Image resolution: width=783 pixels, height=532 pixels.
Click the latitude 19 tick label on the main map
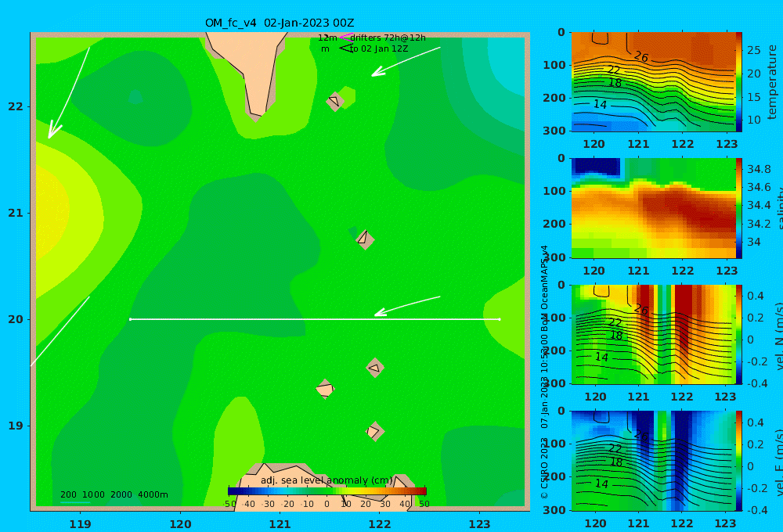pyautogui.click(x=16, y=426)
